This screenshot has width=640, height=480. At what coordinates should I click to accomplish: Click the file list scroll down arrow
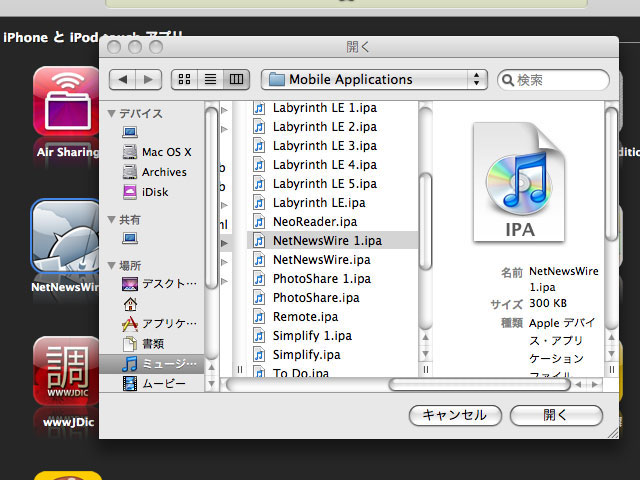click(x=425, y=354)
